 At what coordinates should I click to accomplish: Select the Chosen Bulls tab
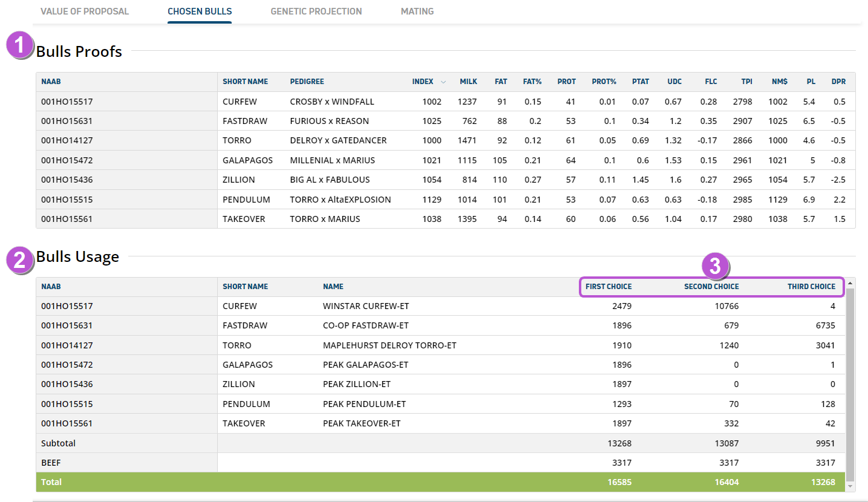(200, 11)
